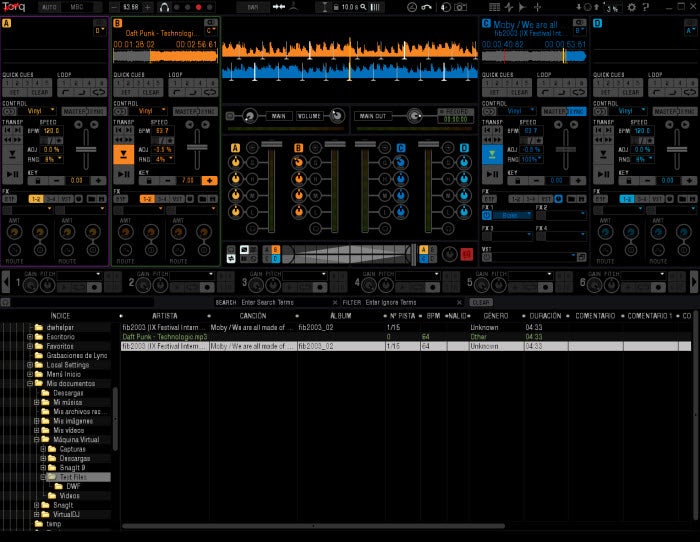
Task: Toggle the AUTO mode button in top bar
Action: [48, 7]
